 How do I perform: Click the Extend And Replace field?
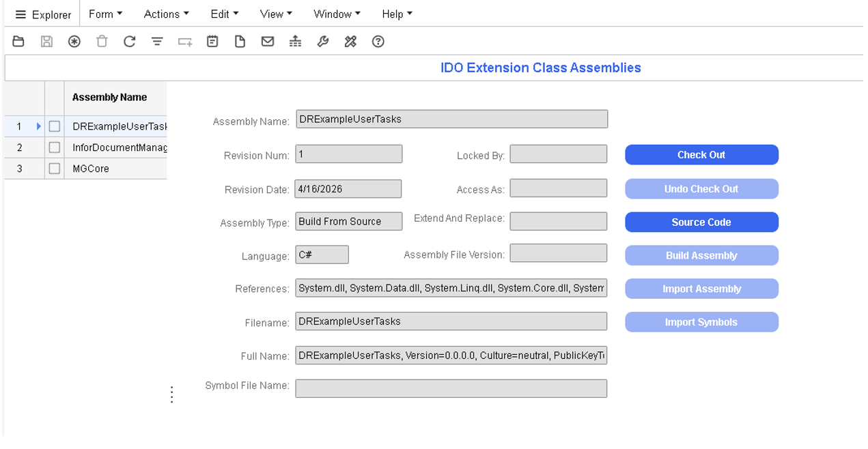click(x=559, y=221)
